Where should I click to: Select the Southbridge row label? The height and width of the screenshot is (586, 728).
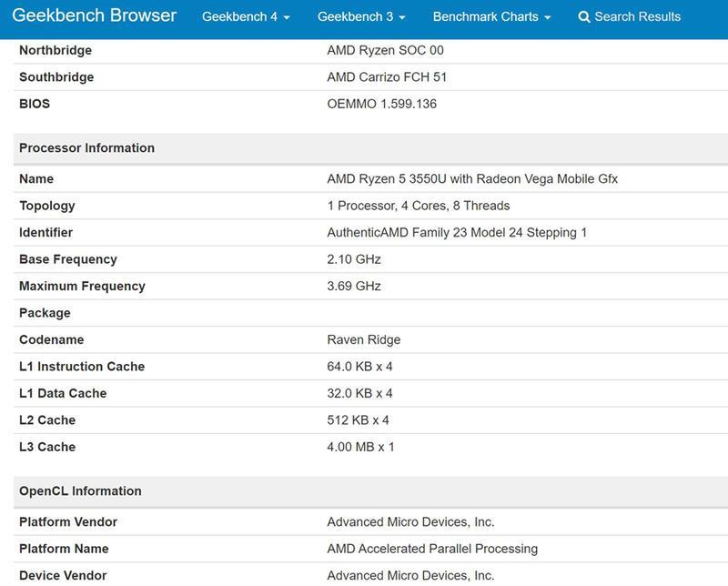(56, 77)
